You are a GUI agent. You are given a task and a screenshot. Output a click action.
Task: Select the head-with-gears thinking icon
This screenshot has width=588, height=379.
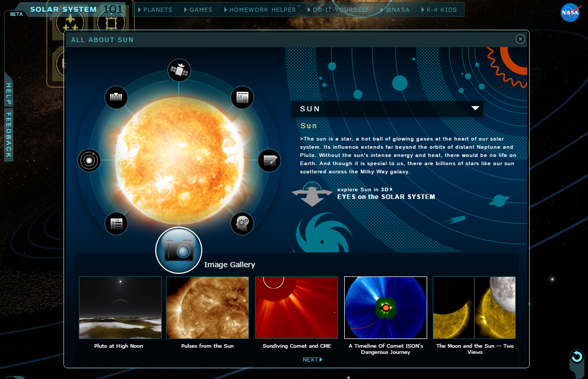pos(242,224)
